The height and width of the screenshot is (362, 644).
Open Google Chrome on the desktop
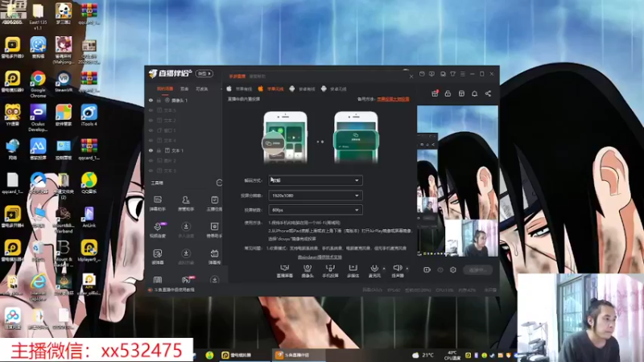pyautogui.click(x=38, y=84)
